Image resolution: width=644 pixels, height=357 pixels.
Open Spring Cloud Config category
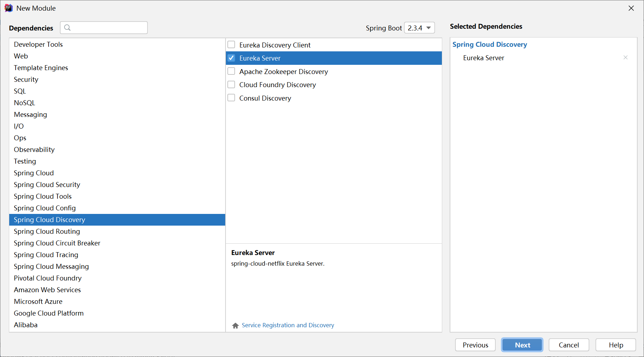point(117,208)
